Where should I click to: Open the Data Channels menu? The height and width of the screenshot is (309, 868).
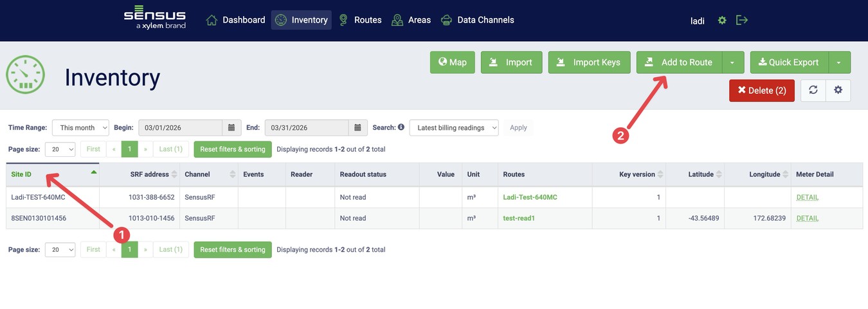click(478, 20)
